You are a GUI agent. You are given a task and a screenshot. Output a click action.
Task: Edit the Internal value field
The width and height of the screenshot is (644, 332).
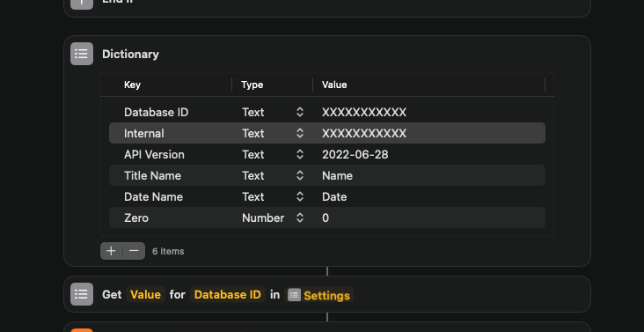pos(364,133)
